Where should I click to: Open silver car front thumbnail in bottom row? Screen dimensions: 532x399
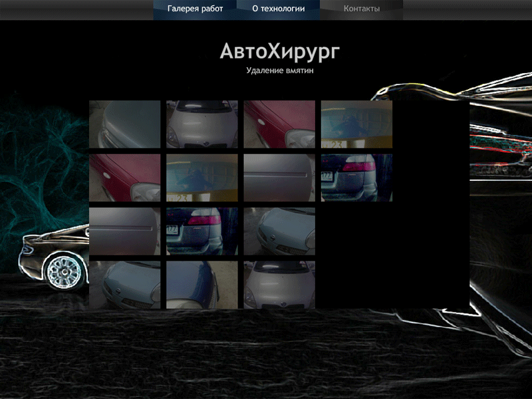coord(279,285)
